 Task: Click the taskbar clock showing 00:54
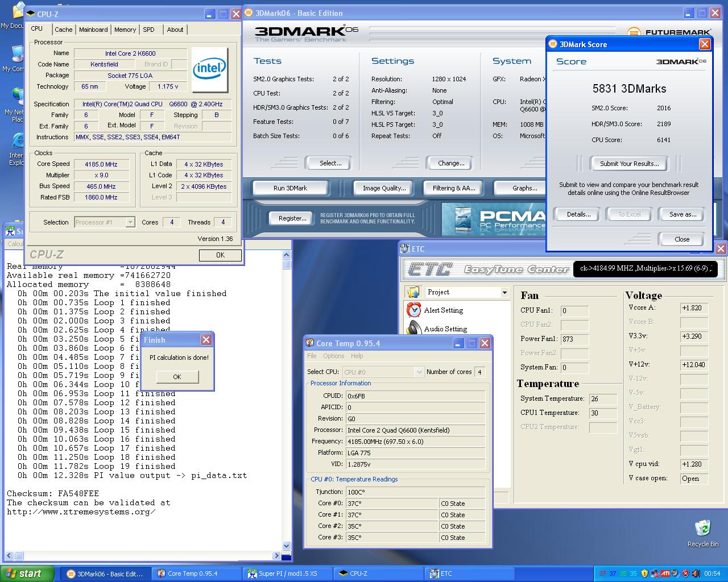(x=712, y=573)
